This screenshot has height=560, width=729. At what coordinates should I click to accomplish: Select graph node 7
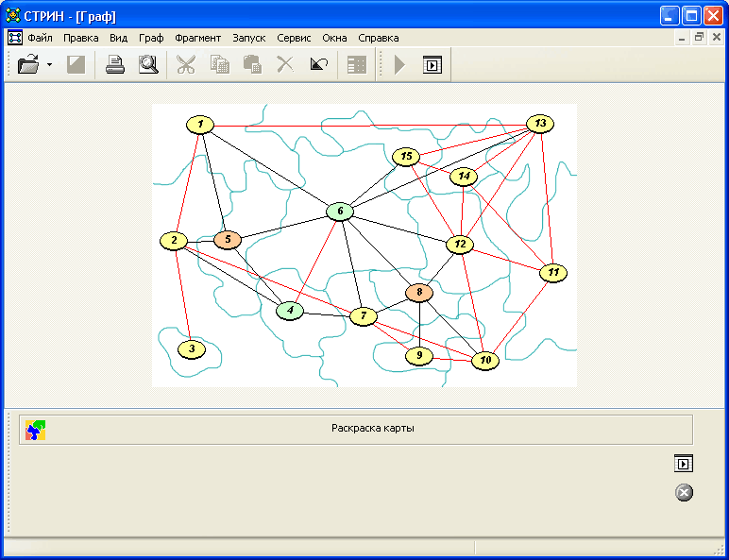coord(364,316)
